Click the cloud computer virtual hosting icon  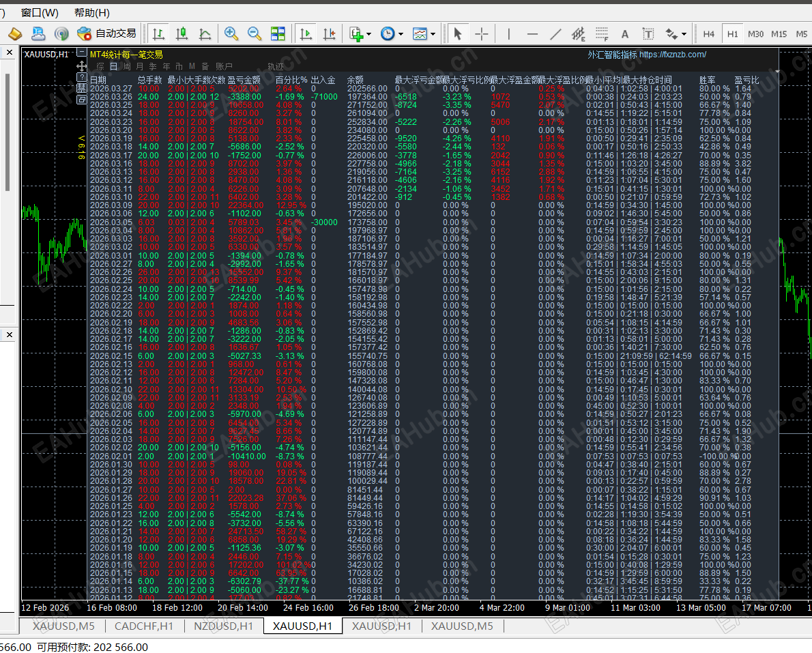38,33
